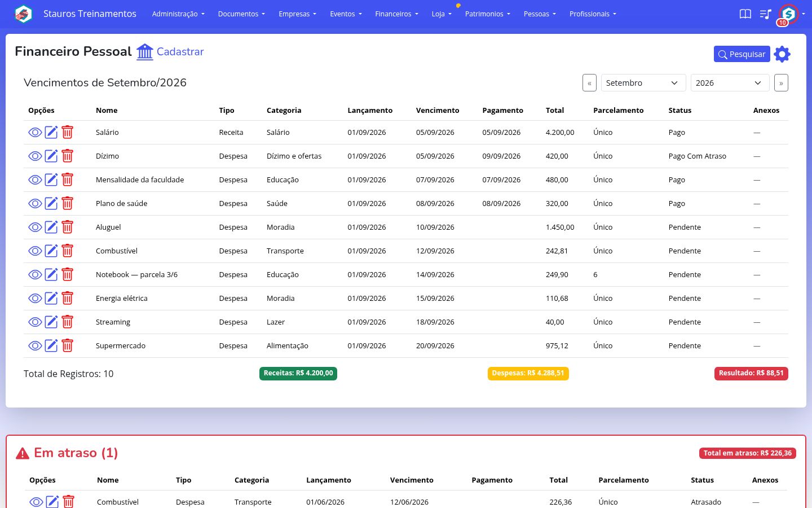View the Energia elétrica entry

click(35, 298)
